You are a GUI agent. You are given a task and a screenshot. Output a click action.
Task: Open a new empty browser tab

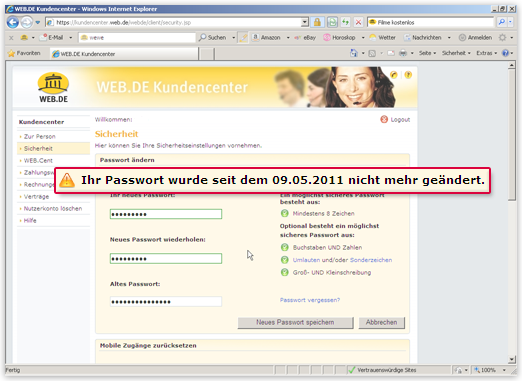(207, 54)
